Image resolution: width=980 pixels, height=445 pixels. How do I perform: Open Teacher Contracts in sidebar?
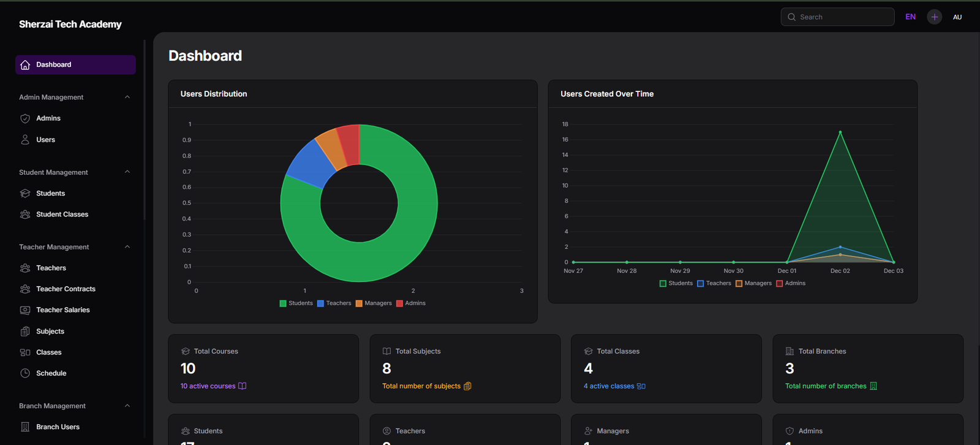66,289
